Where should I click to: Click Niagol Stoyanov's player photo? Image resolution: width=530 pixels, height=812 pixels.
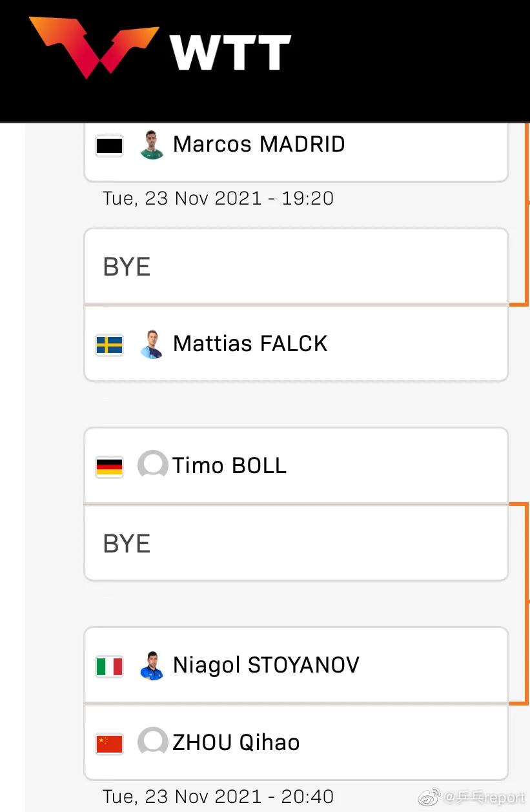[152, 665]
